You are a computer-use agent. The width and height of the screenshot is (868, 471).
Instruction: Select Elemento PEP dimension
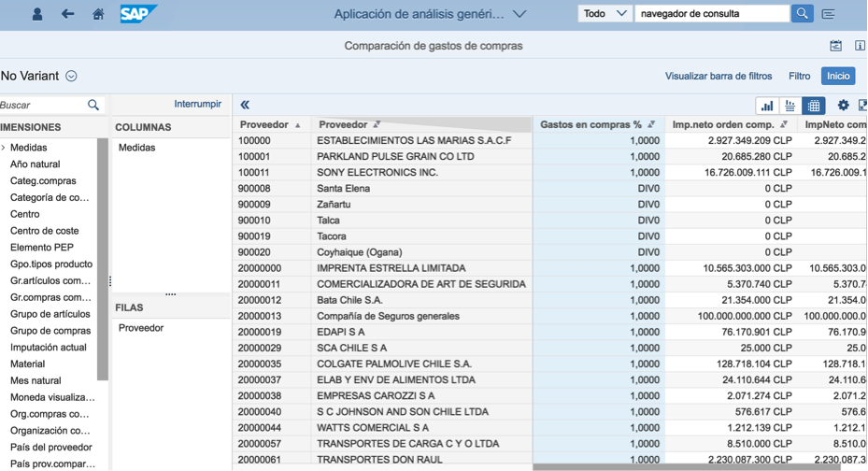point(41,247)
